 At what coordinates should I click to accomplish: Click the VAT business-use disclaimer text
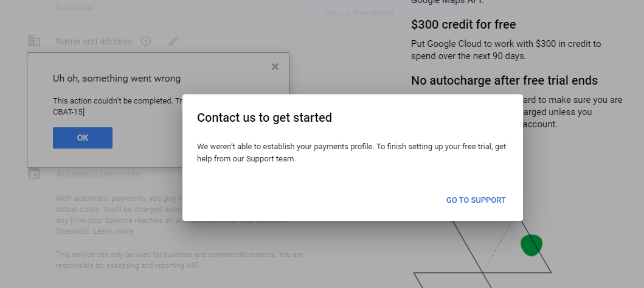pos(179,260)
